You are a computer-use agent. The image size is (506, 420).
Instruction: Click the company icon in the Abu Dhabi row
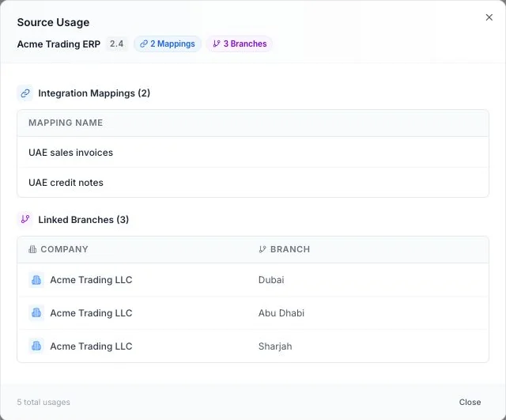point(36,312)
